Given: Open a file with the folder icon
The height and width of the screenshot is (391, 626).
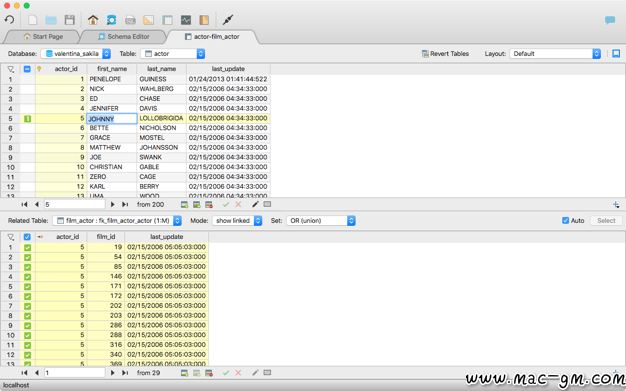Looking at the screenshot, I should coord(51,20).
